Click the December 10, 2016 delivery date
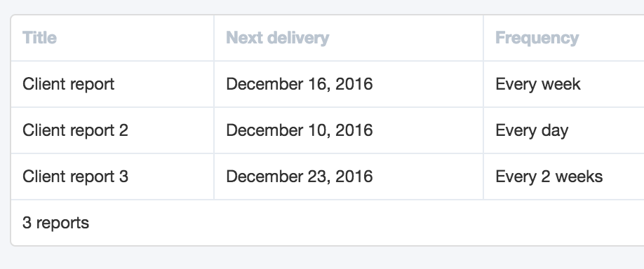Screen dimensions: 644x269 (x=300, y=130)
